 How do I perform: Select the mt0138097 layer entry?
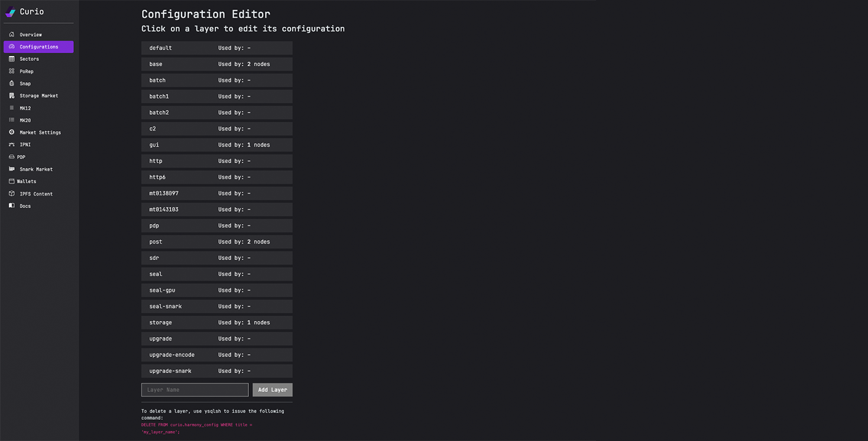[x=216, y=193]
